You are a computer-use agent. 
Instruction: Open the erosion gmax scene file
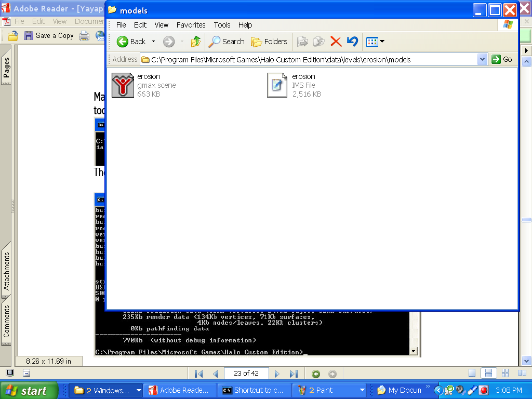123,85
